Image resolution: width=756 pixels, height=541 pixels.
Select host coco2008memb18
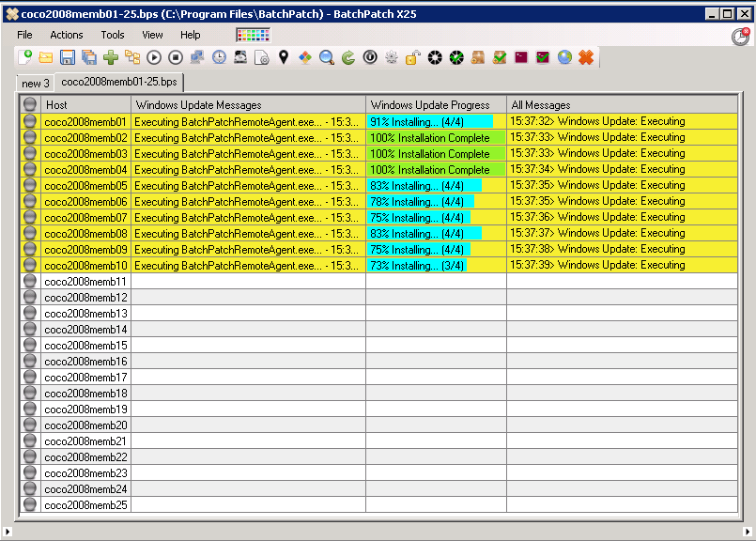[x=85, y=393]
